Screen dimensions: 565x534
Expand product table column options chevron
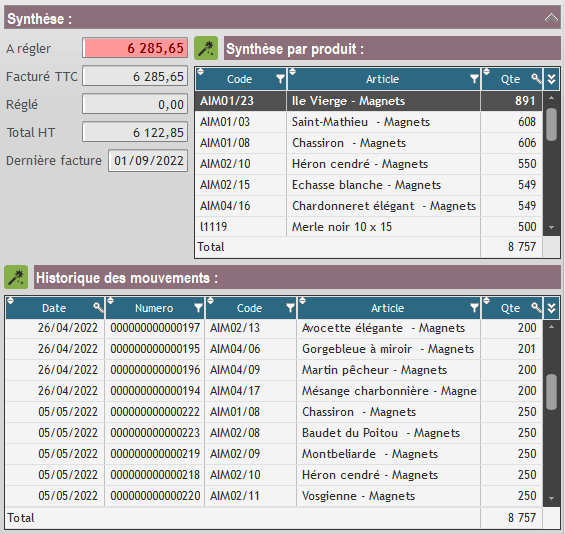(551, 79)
